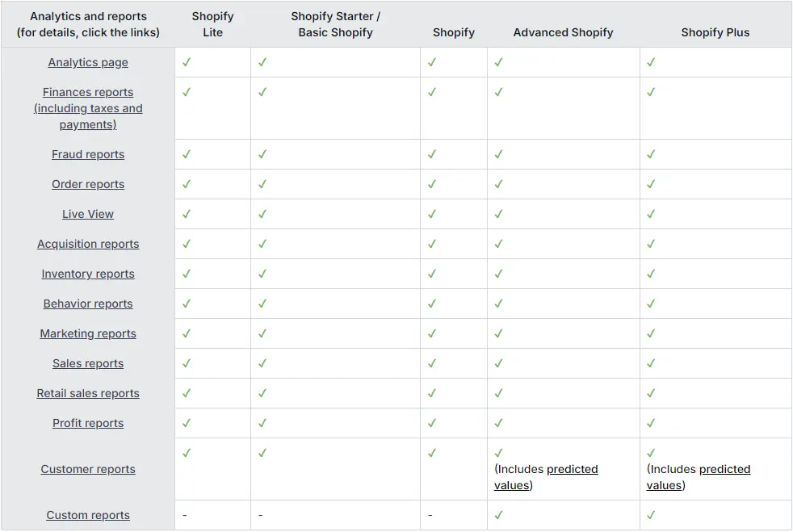Open the Live View link
The height and width of the screenshot is (532, 793).
point(88,214)
